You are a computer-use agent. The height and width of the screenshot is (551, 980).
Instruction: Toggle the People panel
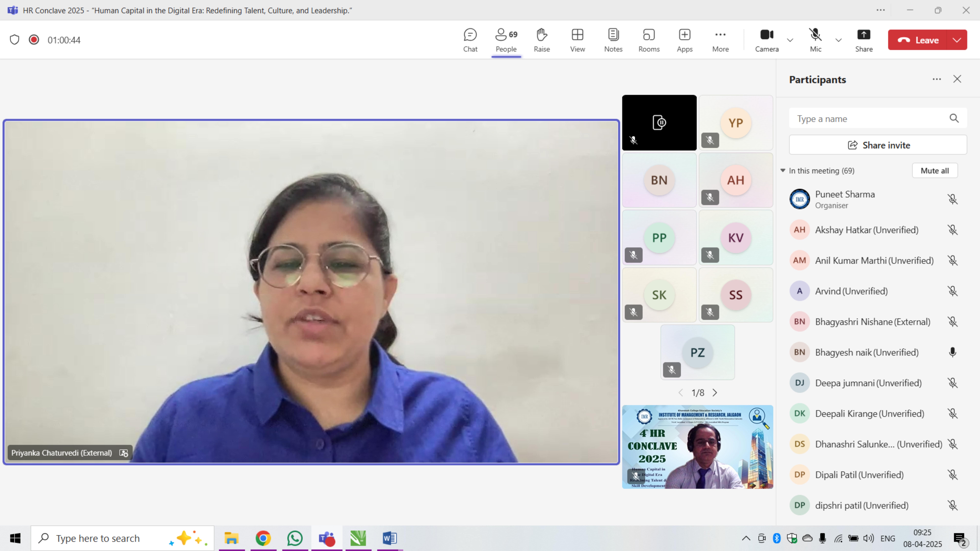tap(506, 40)
